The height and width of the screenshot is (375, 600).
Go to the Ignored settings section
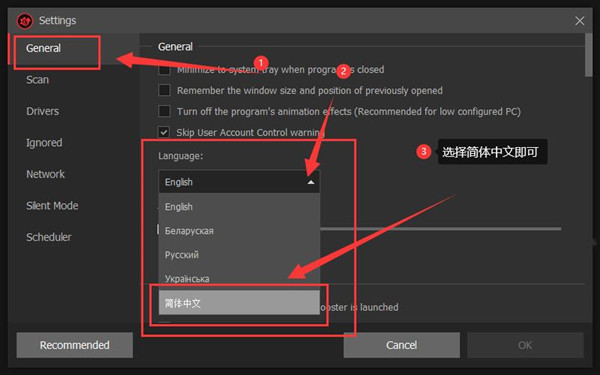pos(44,143)
